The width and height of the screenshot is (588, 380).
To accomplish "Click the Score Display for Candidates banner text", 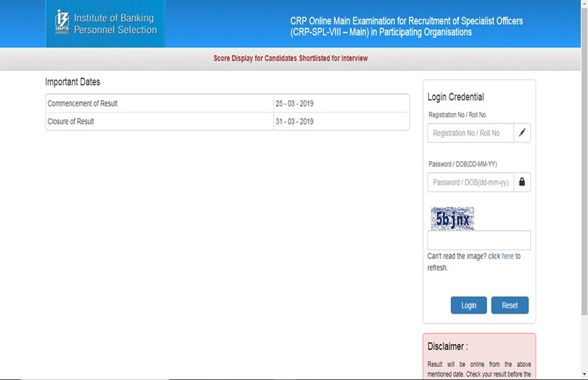I will tap(291, 59).
